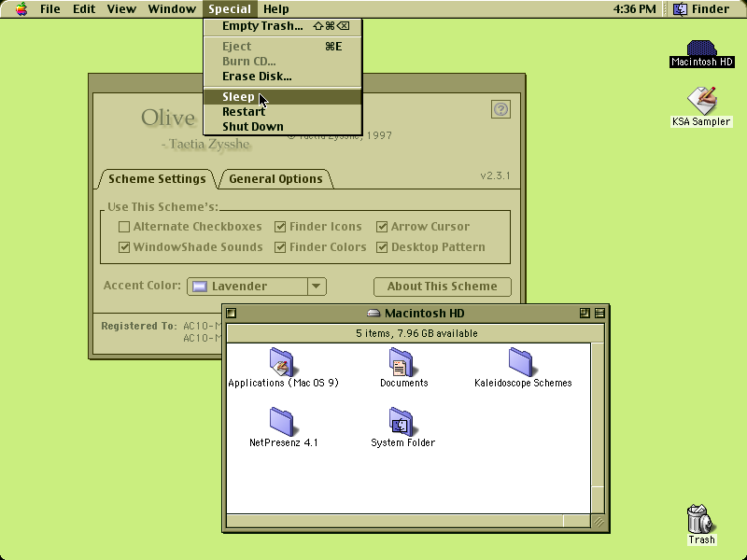
Task: Select the Applications (Mac OS 9) folder icon
Action: point(282,362)
